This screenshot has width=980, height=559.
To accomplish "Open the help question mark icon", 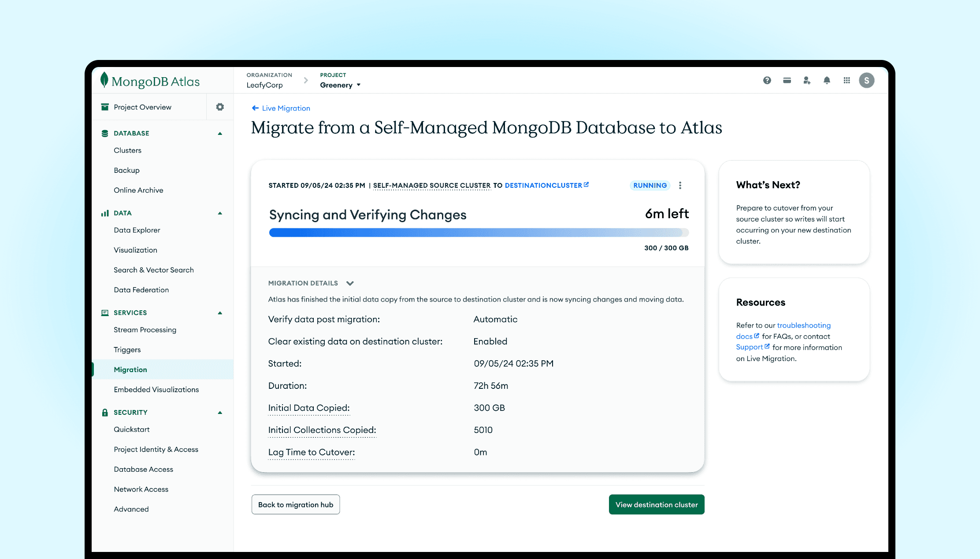I will click(x=767, y=80).
